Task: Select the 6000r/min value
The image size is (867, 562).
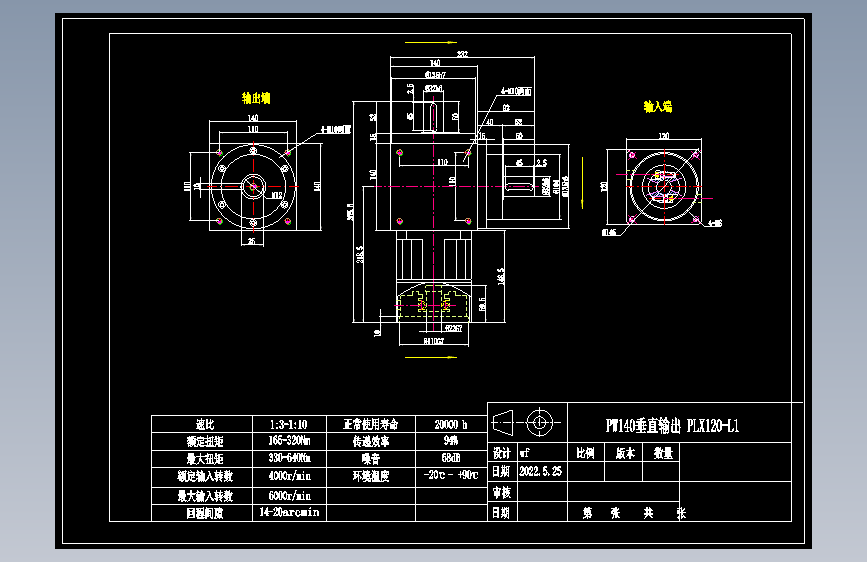Action: (290, 496)
